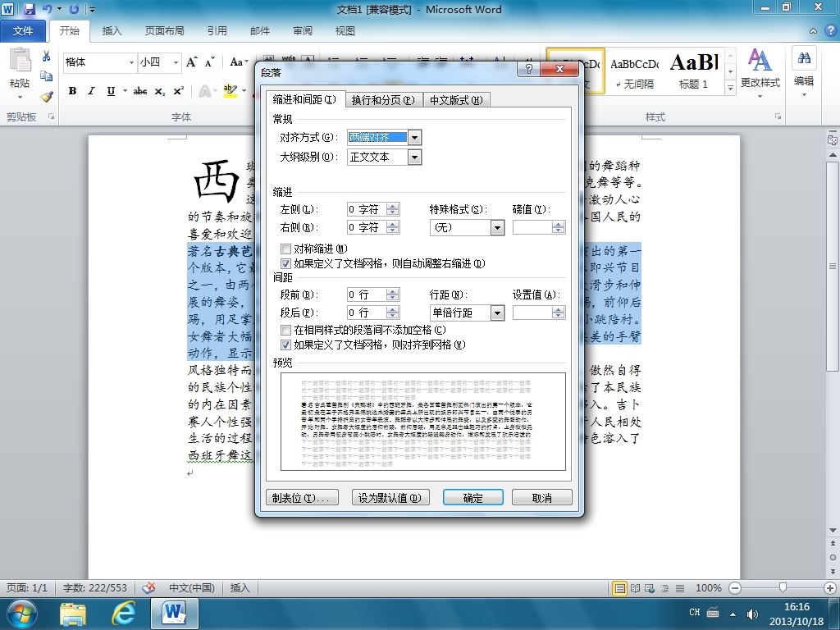Click the Word Help question mark icon
The width and height of the screenshot is (840, 630).
click(830, 30)
